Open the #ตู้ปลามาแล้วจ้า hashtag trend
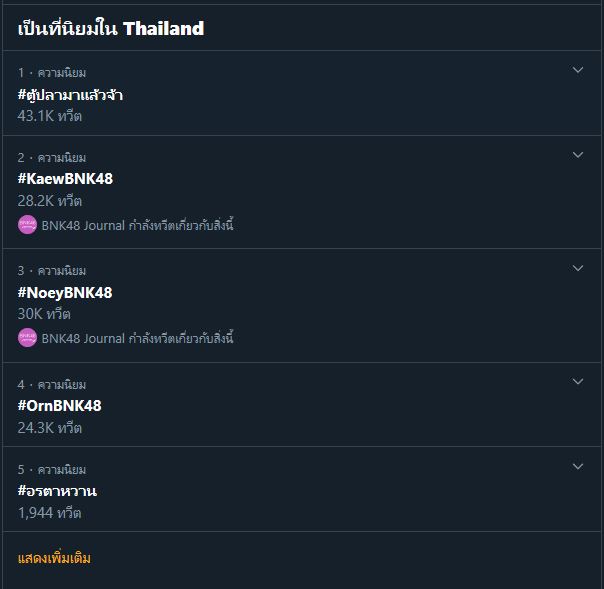Screen dimensions: 604x589 [70, 95]
